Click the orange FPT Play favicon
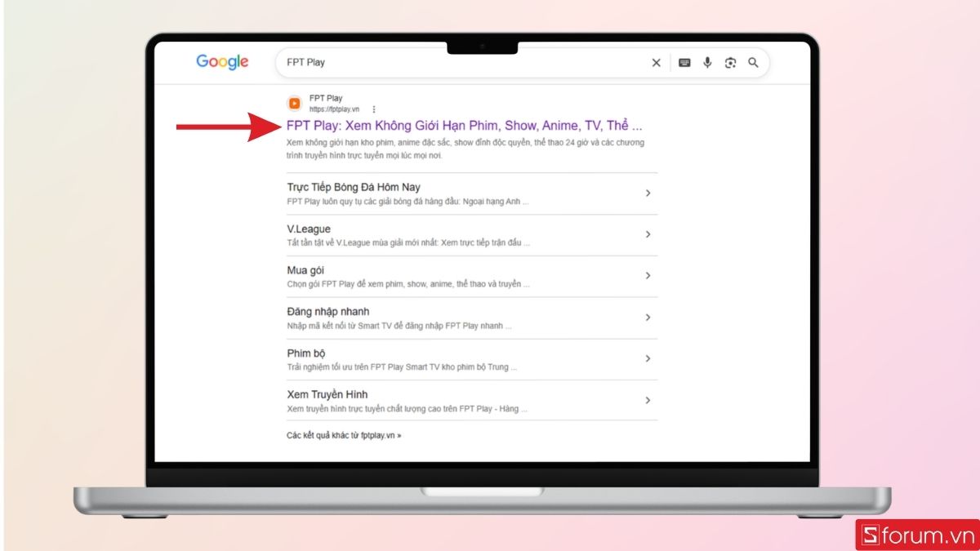This screenshot has height=551, width=980. pos(295,104)
